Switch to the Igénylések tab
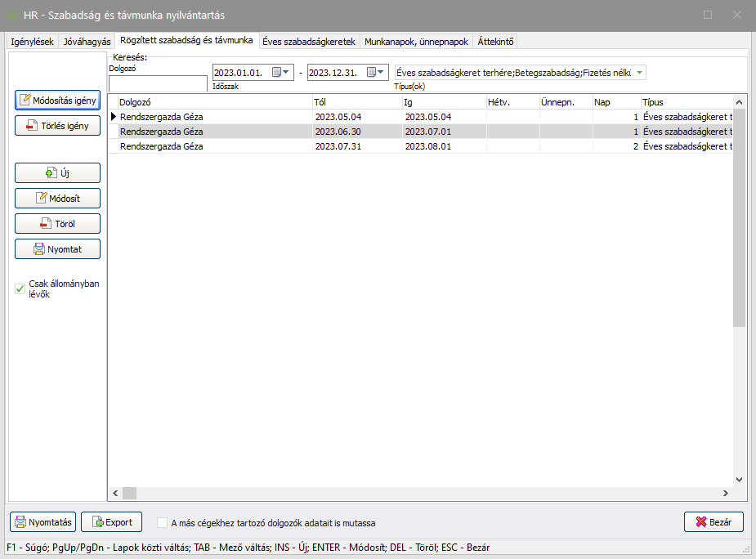This screenshot has height=559, width=756. pyautogui.click(x=33, y=41)
